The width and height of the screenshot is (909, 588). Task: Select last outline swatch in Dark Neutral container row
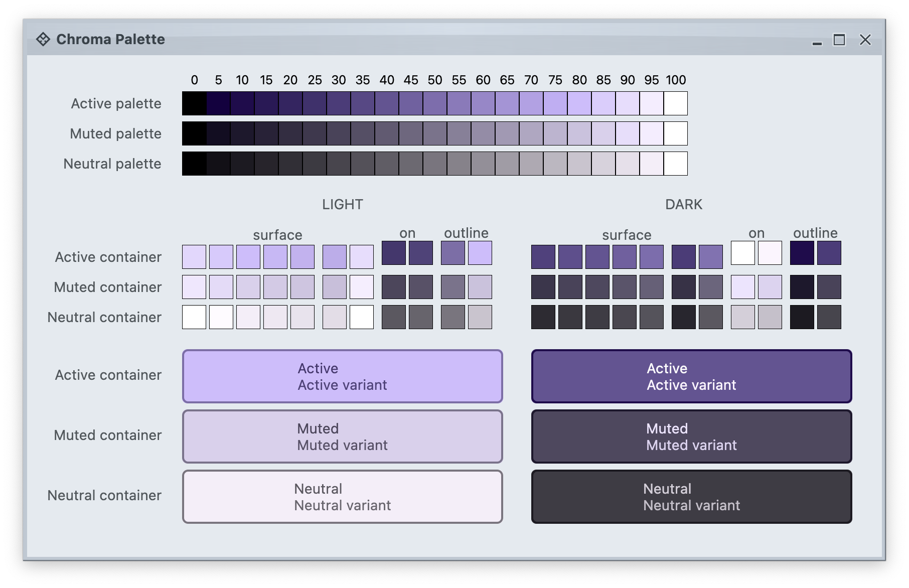(x=829, y=317)
